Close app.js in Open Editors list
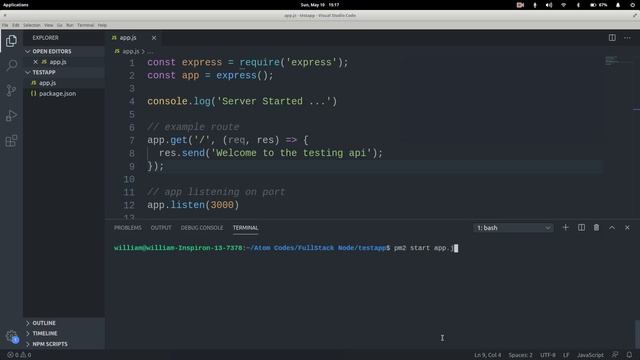The width and height of the screenshot is (640, 360). tap(36, 62)
